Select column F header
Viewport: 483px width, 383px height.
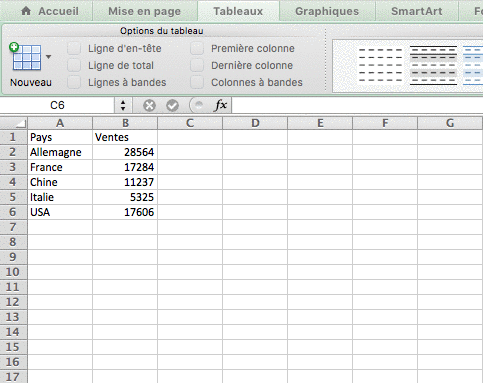pos(385,123)
